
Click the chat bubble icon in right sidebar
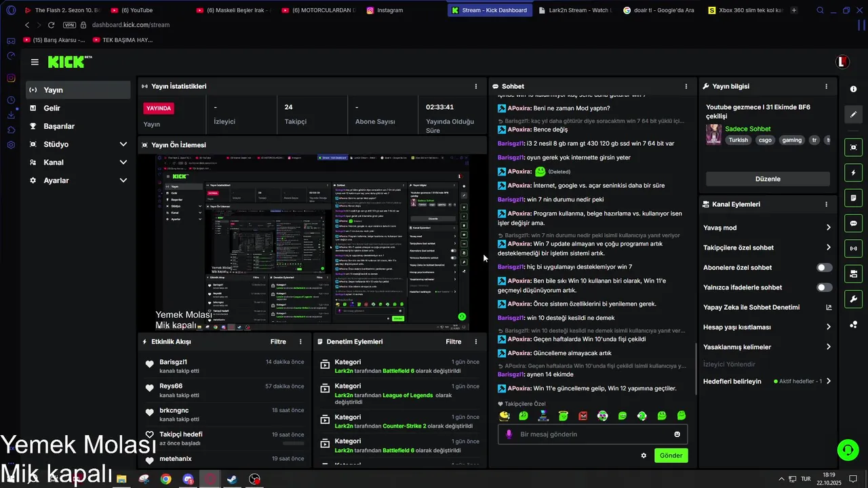coord(853,223)
